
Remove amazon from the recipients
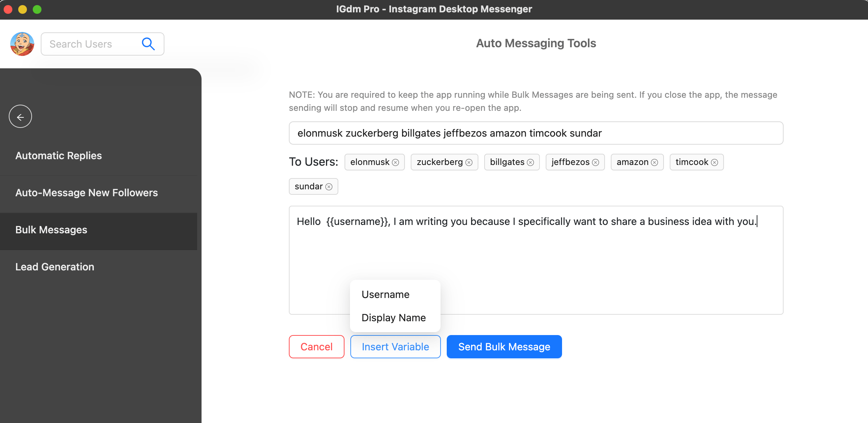655,162
